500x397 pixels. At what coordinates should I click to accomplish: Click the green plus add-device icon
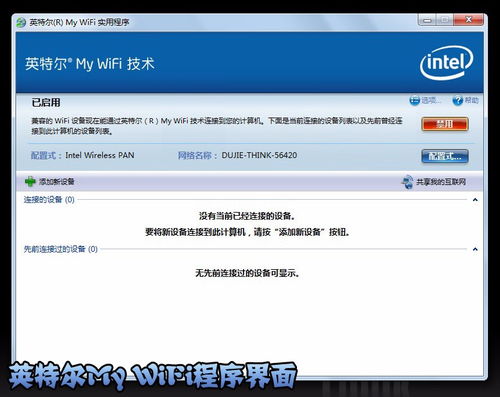[x=30, y=181]
